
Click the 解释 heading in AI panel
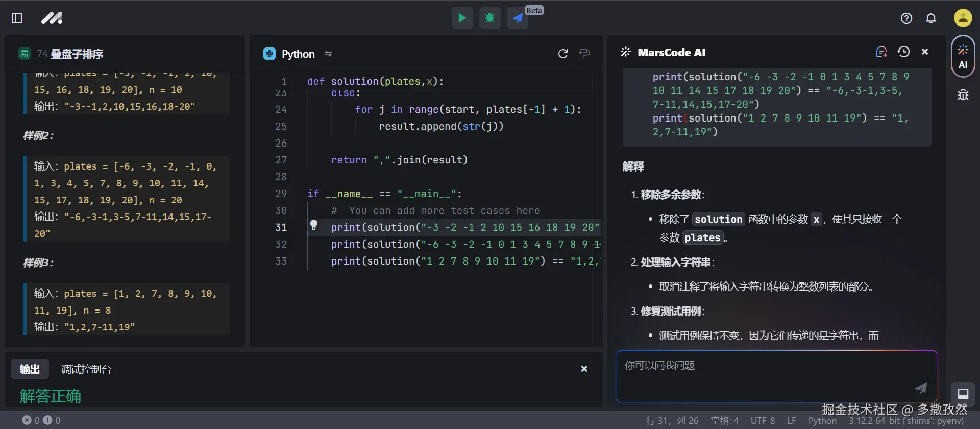(633, 166)
